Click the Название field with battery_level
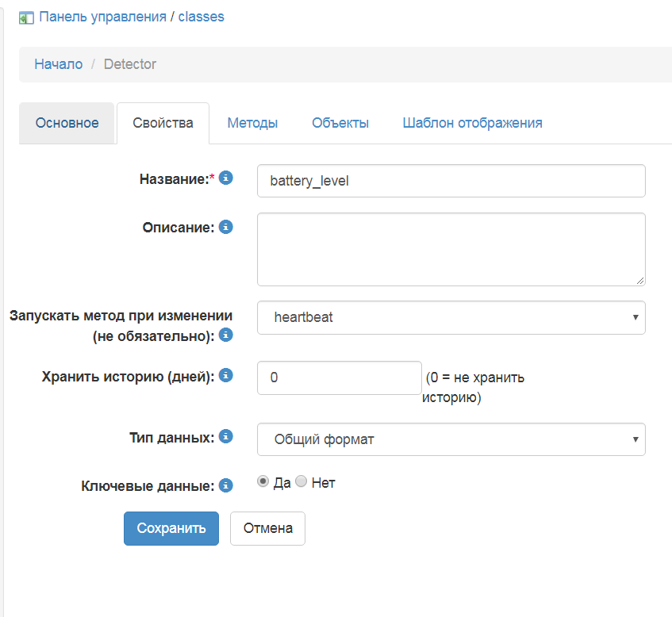 (451, 181)
